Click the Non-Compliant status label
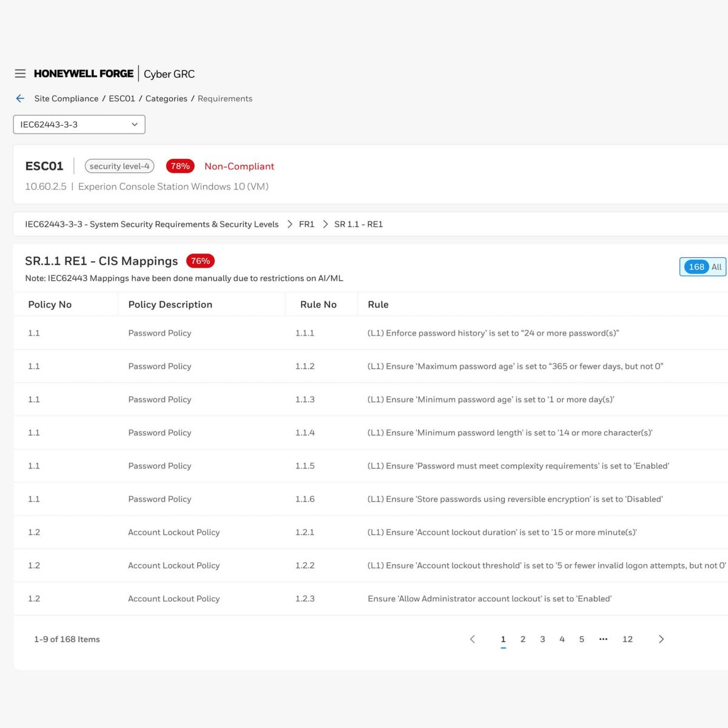The height and width of the screenshot is (728, 728). tap(239, 166)
